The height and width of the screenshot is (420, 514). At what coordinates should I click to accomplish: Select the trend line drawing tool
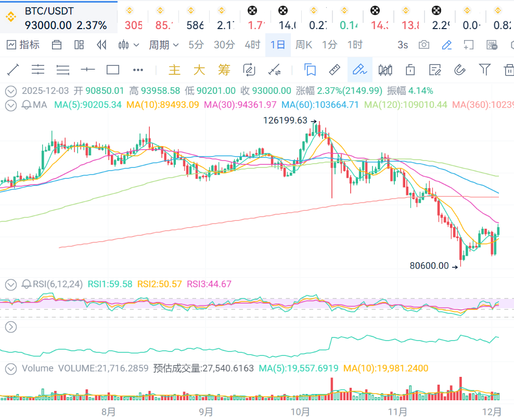click(13, 70)
